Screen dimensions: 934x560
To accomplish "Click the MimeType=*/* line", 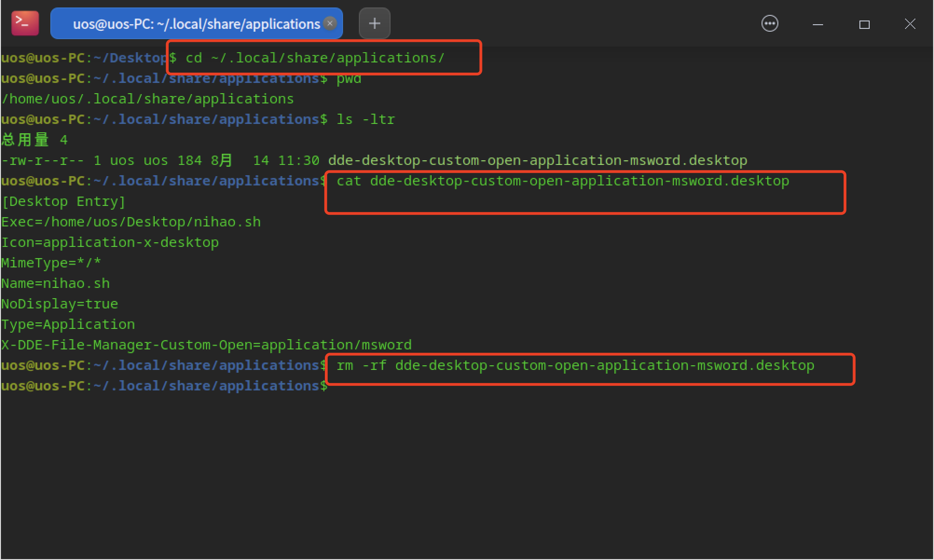I will tap(51, 263).
